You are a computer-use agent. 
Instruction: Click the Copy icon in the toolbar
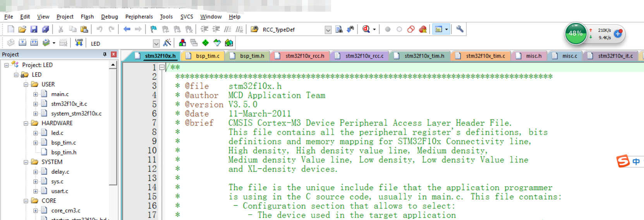click(72, 29)
